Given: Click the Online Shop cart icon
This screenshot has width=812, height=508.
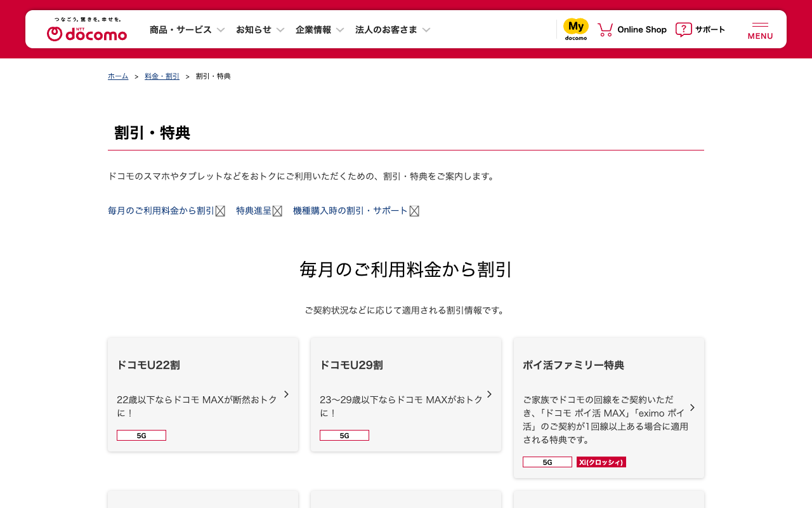Looking at the screenshot, I should [x=605, y=29].
